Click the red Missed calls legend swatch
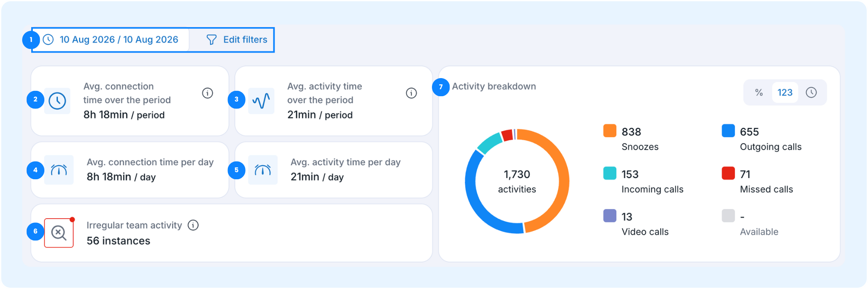 pyautogui.click(x=728, y=173)
